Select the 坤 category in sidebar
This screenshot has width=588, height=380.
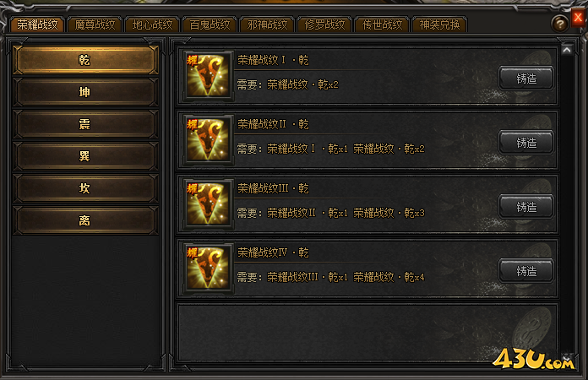[85, 92]
